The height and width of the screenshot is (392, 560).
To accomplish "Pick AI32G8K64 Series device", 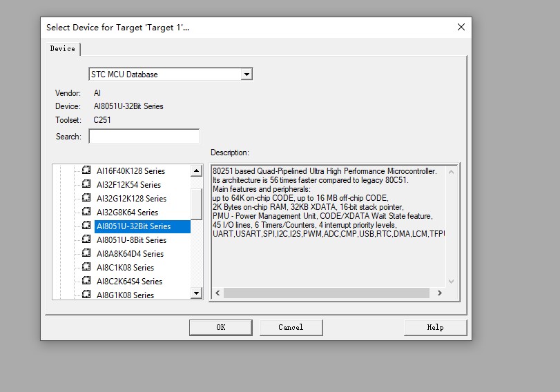I will pos(127,213).
